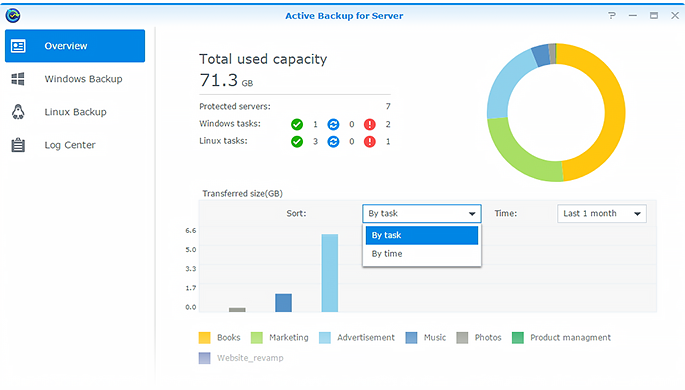Toggle the Books legend label
The width and height of the screenshot is (685, 390).
[x=228, y=338]
